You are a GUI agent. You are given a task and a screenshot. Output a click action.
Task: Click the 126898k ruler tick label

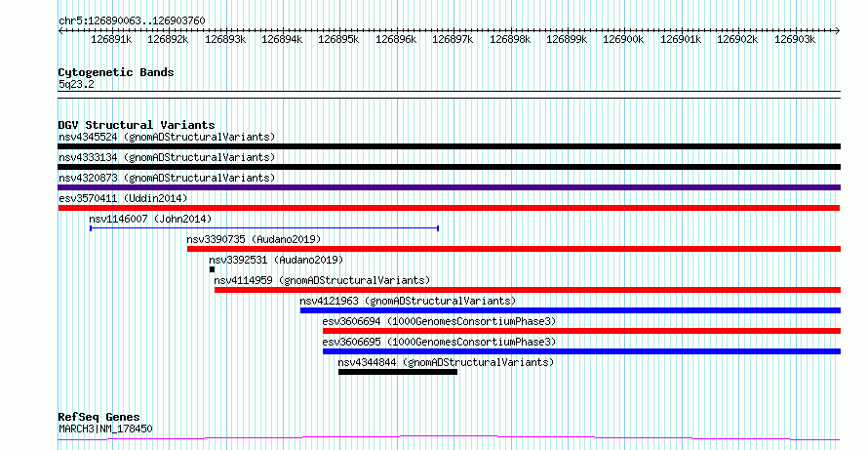point(510,39)
